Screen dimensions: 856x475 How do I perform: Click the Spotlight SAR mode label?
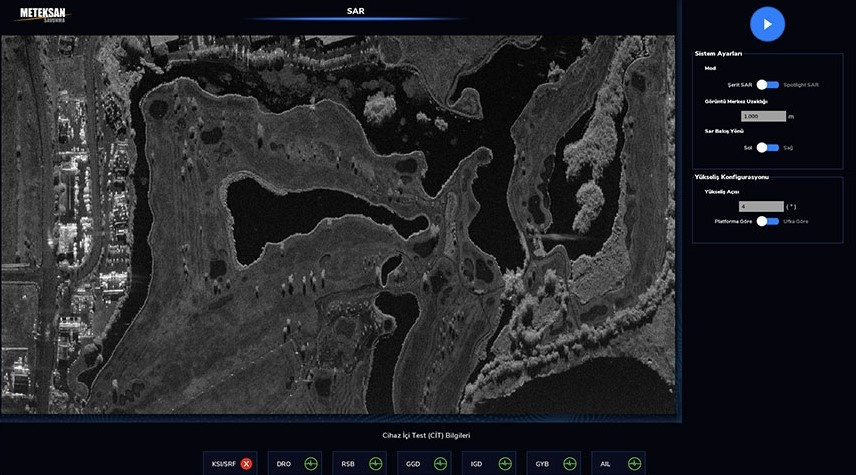801,85
